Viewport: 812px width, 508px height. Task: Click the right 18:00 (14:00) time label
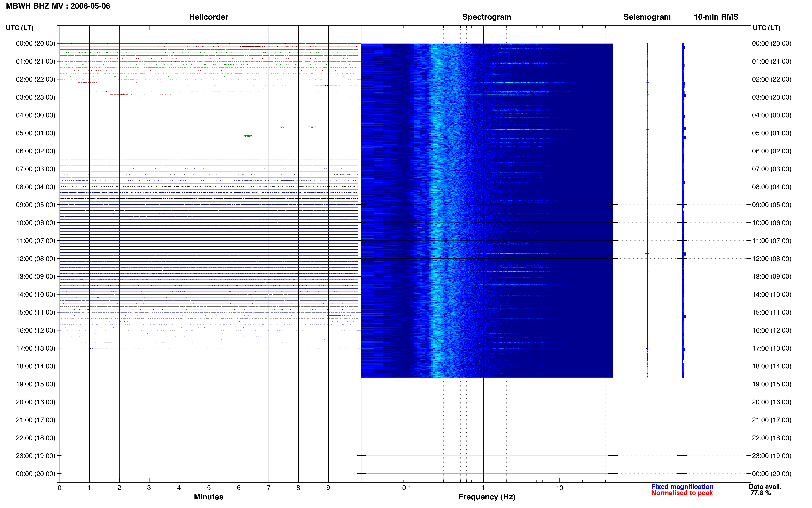(x=772, y=366)
